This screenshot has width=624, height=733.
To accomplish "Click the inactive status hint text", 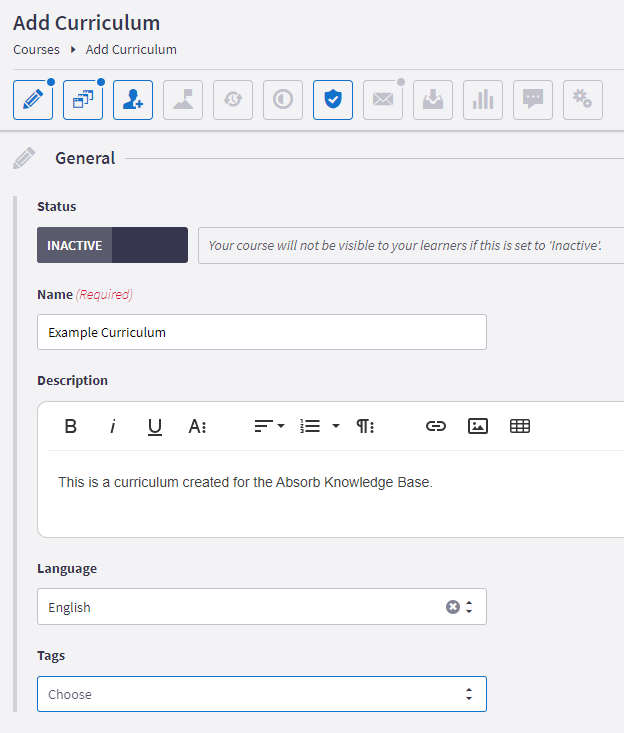I will 405,245.
